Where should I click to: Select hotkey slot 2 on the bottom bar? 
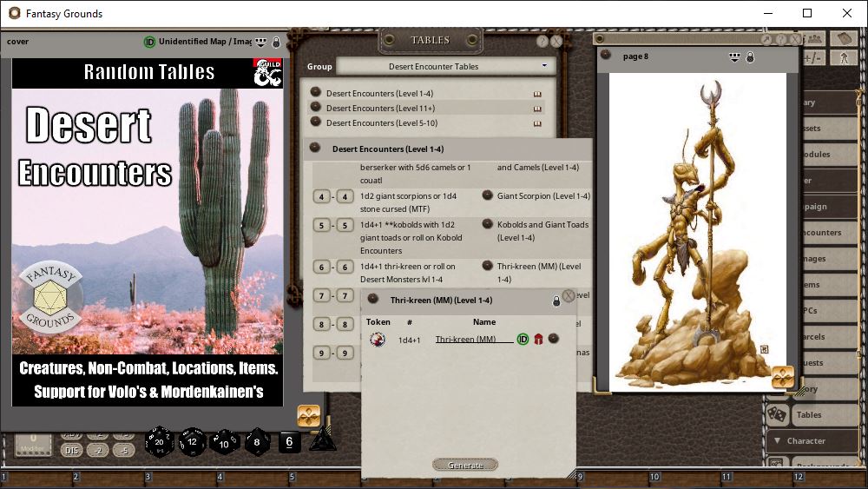point(108,477)
